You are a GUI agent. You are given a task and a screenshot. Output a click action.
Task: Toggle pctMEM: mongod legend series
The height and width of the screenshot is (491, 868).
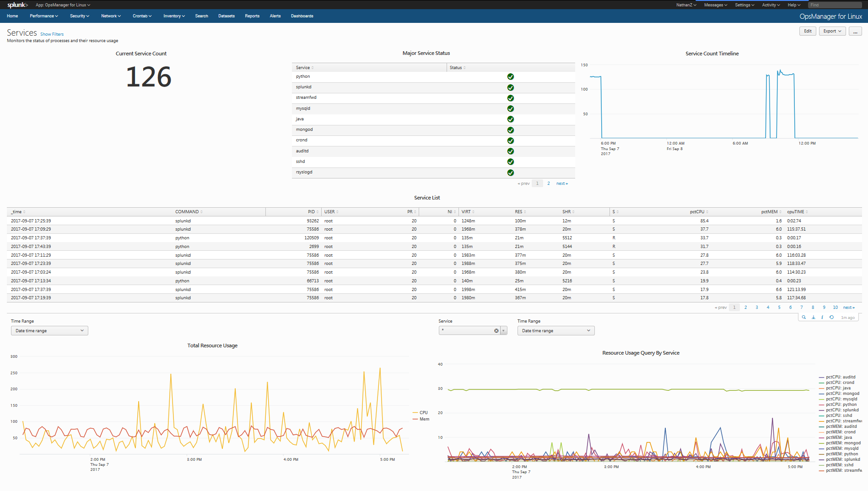tap(840, 443)
